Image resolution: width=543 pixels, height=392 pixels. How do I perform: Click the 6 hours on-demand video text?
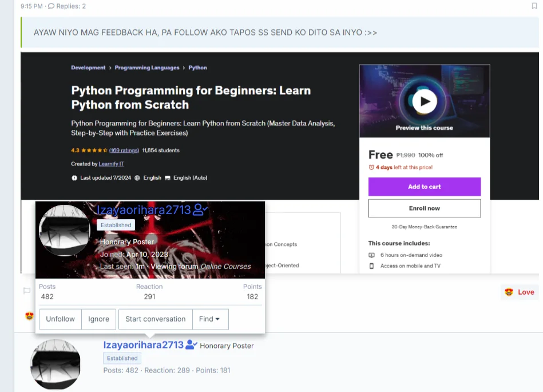(411, 255)
